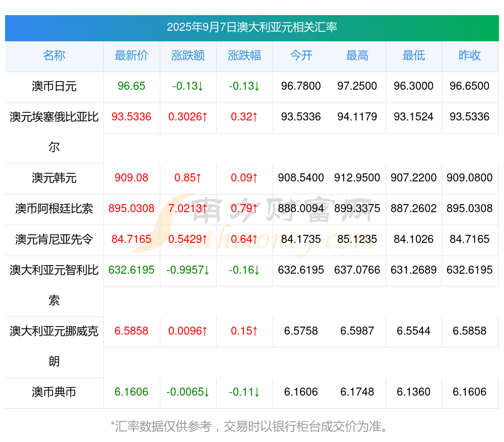This screenshot has width=504, height=442.
Task: Click the change amount -0.9957↓
Action: pos(188,270)
